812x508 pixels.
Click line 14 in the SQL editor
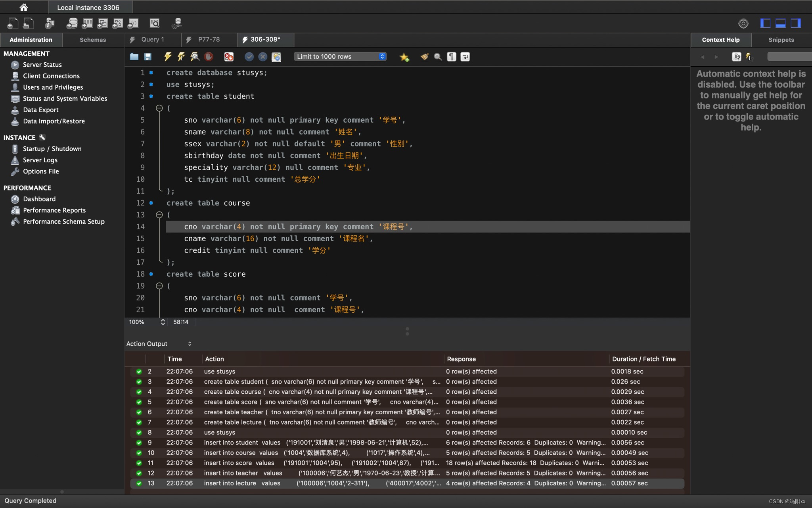pyautogui.click(x=427, y=227)
